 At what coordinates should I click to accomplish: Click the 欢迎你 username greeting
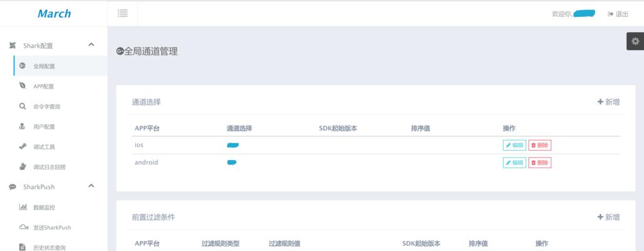(x=573, y=14)
